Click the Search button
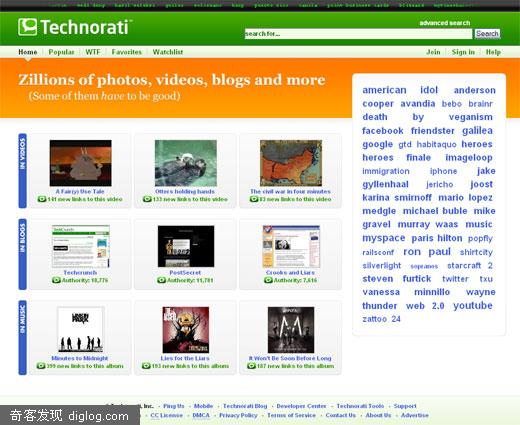520x425 pixels. tap(487, 34)
